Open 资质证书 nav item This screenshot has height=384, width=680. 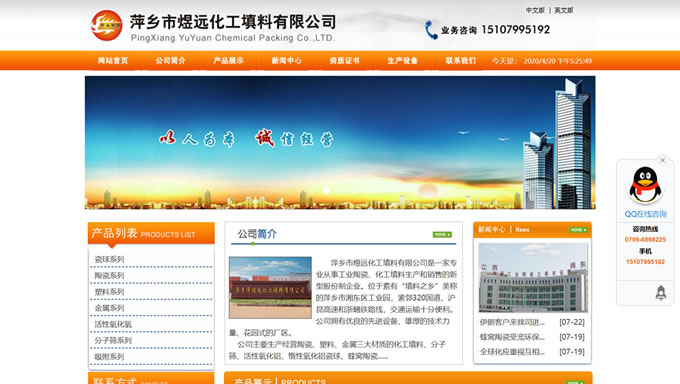pos(345,61)
